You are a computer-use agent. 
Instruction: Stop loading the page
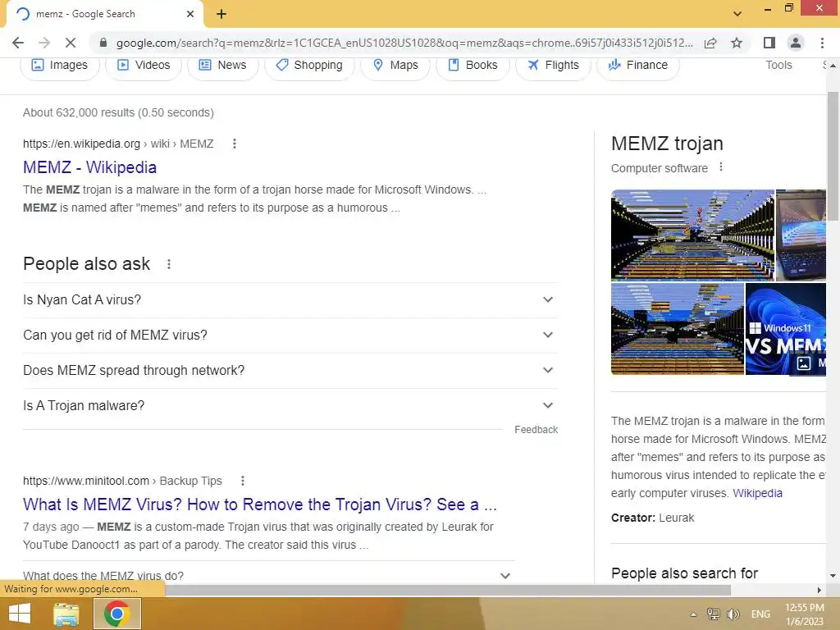coord(71,43)
